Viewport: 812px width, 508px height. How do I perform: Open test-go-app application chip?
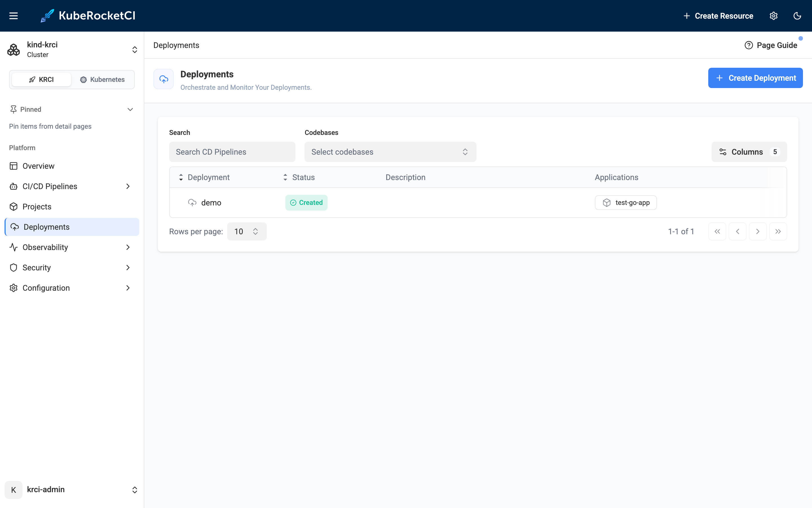tap(626, 203)
